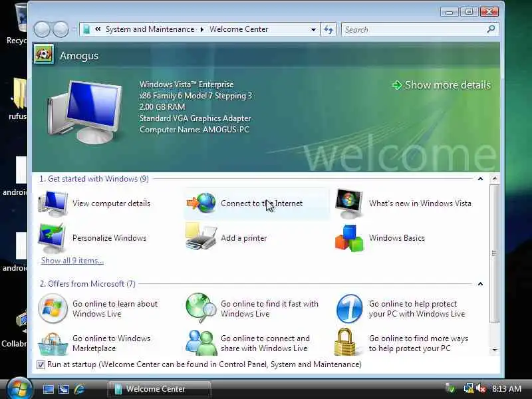The image size is (532, 399).
Task: Click Go online to connect and share text
Action: click(x=265, y=343)
